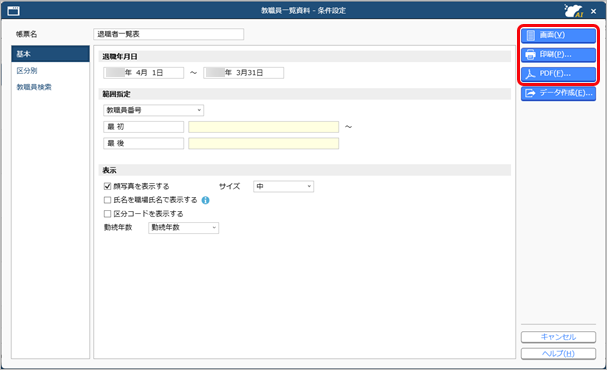607x370 pixels.
Task: Click the 退職年月日 section header
Action: click(x=305, y=57)
